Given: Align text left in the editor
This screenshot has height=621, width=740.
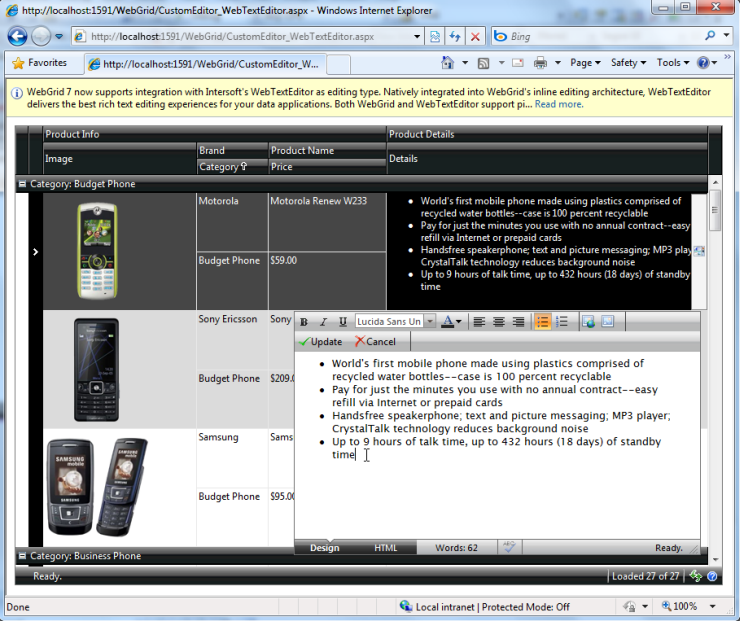Looking at the screenshot, I should point(479,322).
